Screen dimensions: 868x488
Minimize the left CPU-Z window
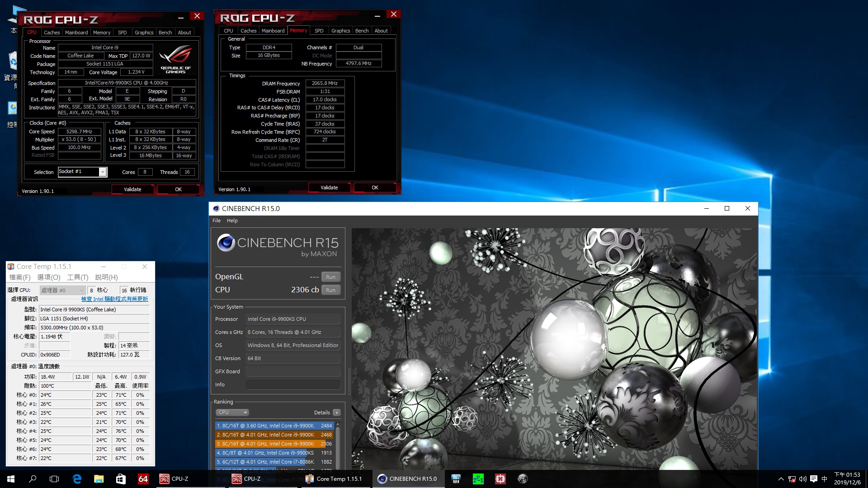(180, 17)
